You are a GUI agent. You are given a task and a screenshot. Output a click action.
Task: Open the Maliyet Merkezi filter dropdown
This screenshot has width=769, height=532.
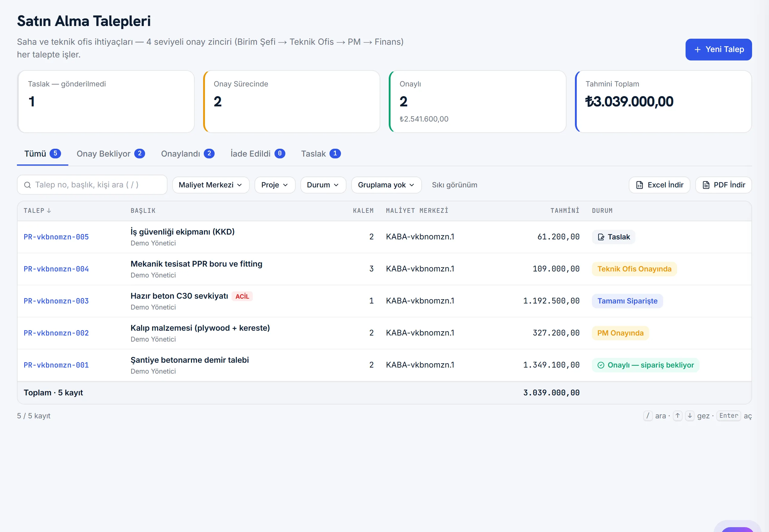211,185
